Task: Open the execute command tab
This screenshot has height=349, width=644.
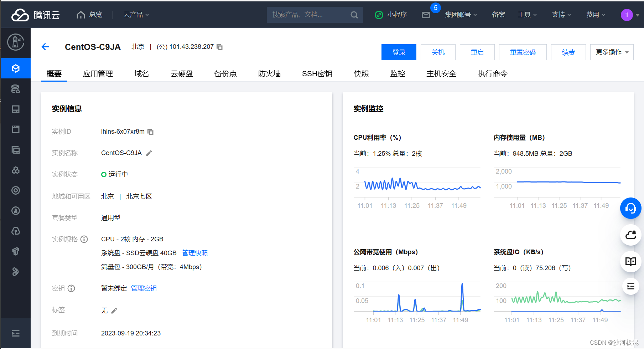Action: pyautogui.click(x=493, y=74)
